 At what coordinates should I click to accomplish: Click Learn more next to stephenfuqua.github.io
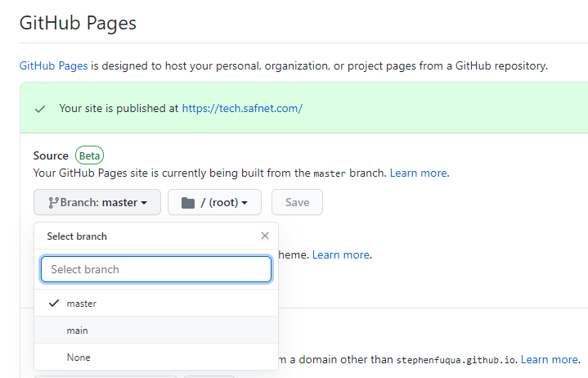[550, 360]
